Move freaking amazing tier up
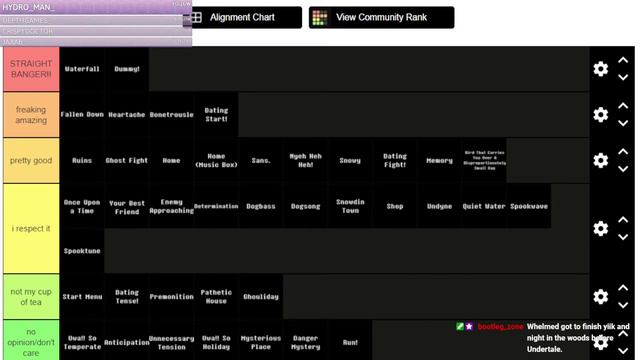Screen dimensions: 640x360 (623, 106)
